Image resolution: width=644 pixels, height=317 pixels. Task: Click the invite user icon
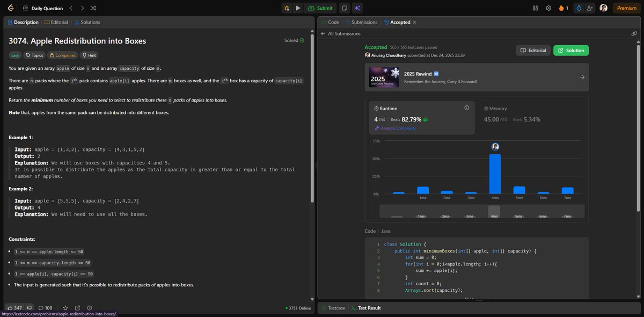click(x=590, y=8)
